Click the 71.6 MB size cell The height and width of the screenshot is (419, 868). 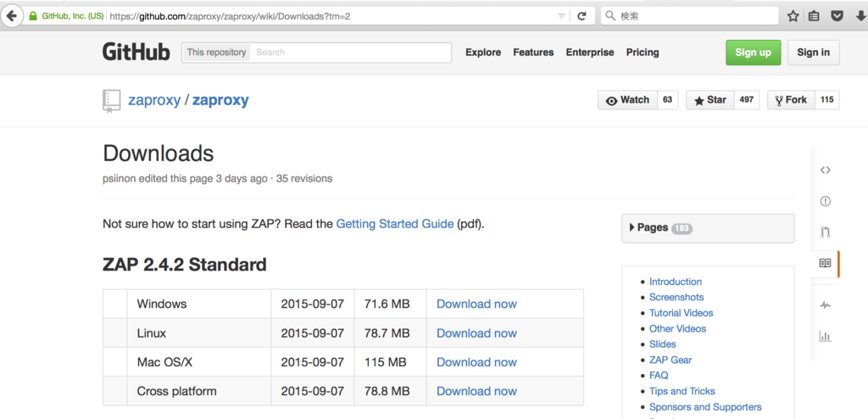pyautogui.click(x=390, y=304)
